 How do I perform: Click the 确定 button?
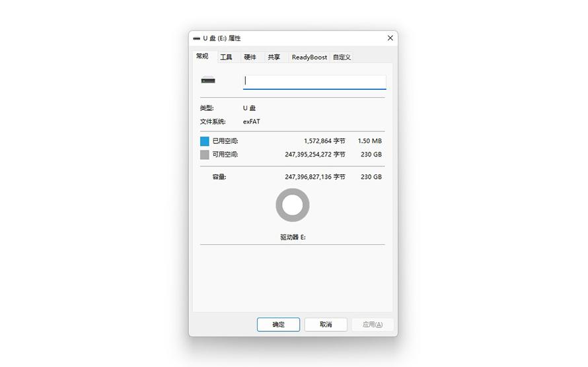(x=278, y=324)
